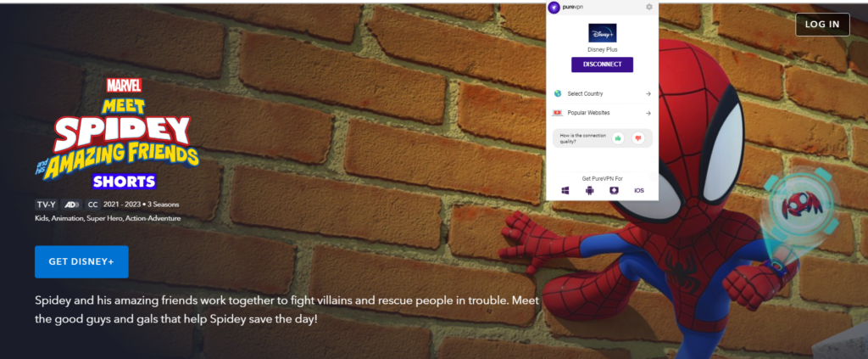Image resolution: width=868 pixels, height=359 pixels.
Task: Get PureVPN for Android icon
Action: [590, 191]
